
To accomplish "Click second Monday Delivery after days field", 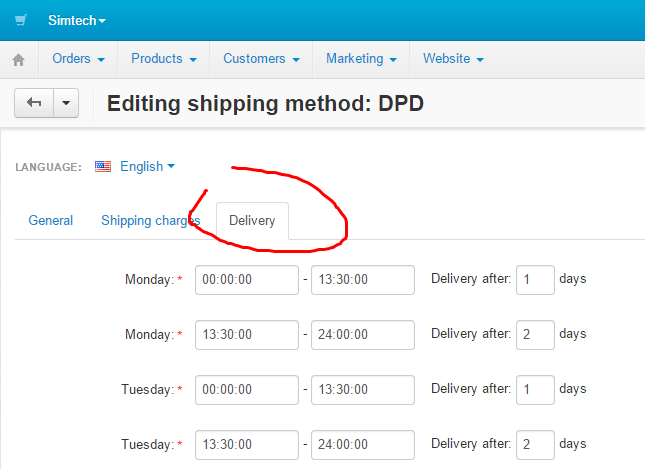I will coord(535,334).
